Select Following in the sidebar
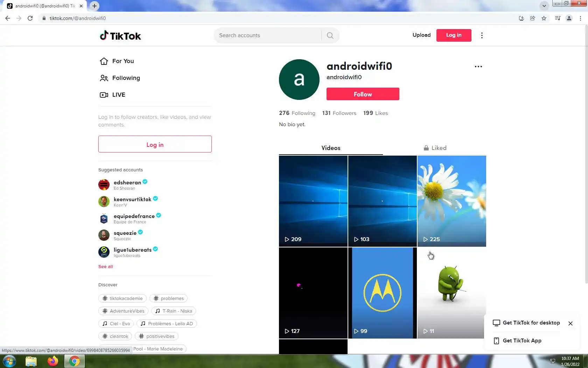This screenshot has height=368, width=588. [126, 78]
